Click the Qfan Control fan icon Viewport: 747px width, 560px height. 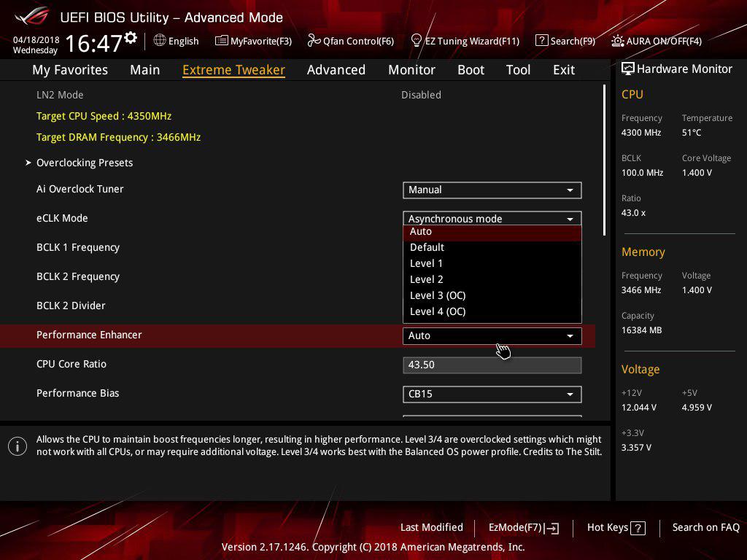pos(314,41)
